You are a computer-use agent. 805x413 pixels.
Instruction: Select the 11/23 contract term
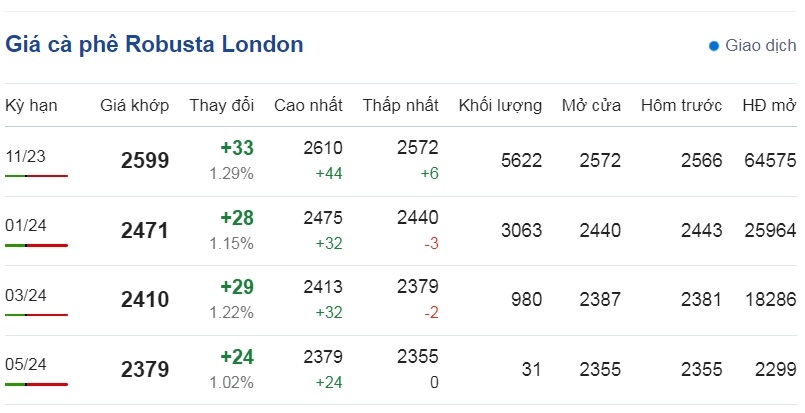(25, 156)
